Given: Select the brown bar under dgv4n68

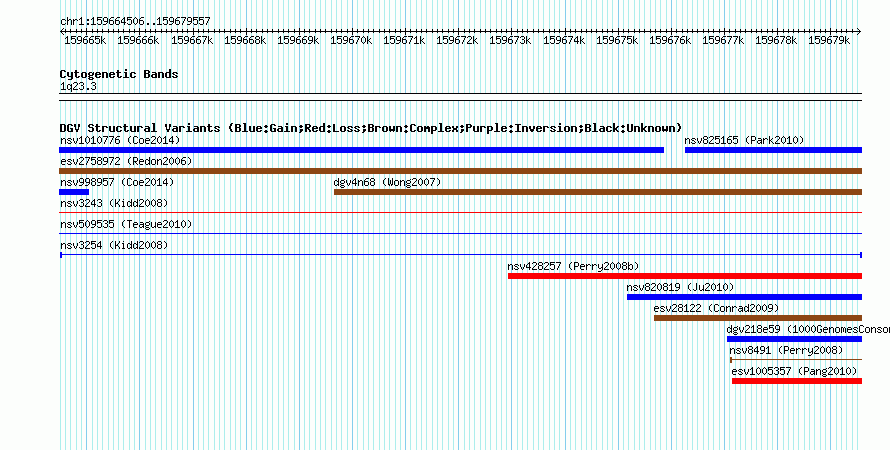Looking at the screenshot, I should (x=598, y=192).
